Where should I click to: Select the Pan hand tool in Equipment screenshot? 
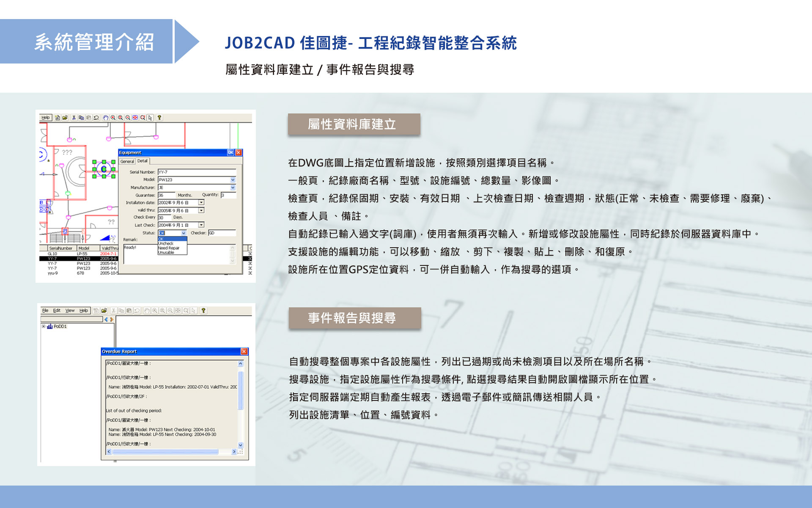tap(106, 118)
